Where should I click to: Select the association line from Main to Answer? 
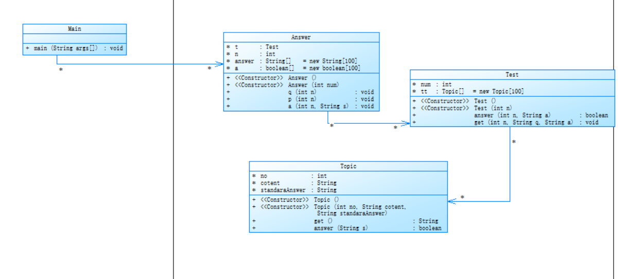coord(139,64)
